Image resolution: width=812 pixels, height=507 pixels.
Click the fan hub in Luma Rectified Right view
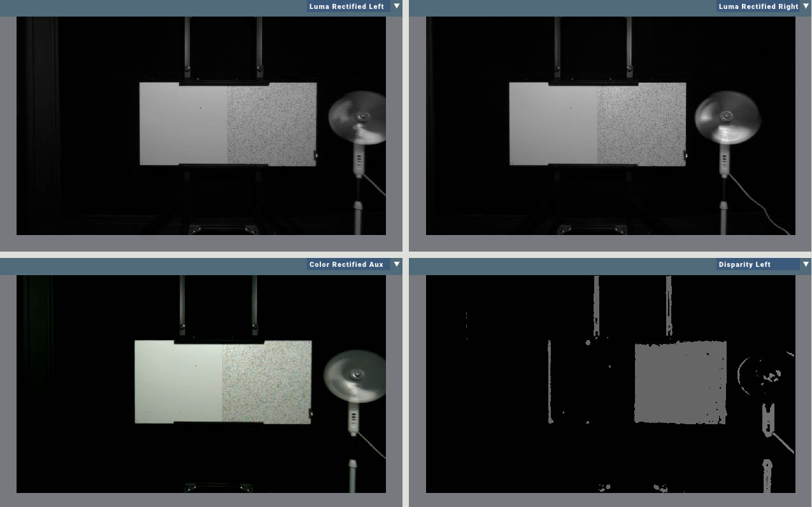(x=725, y=117)
